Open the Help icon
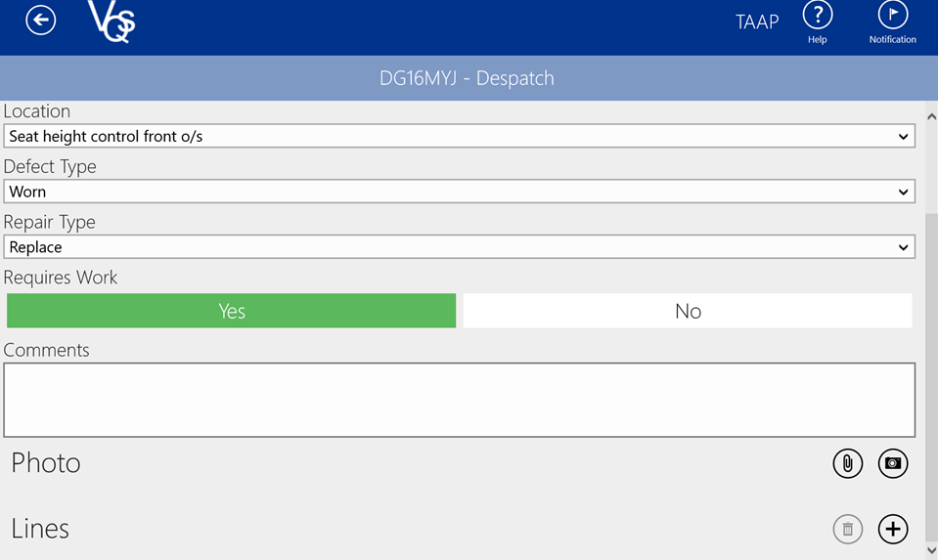This screenshot has width=938, height=560. [817, 17]
